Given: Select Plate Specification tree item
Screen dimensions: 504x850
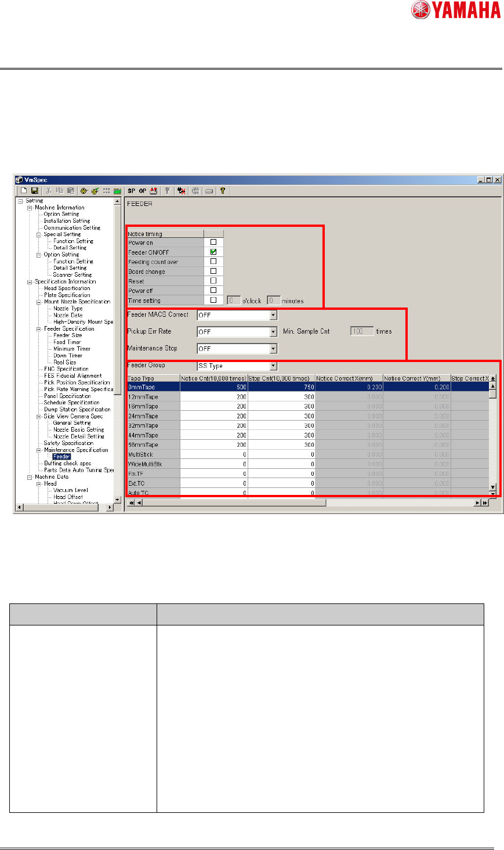Looking at the screenshot, I should tap(67, 295).
